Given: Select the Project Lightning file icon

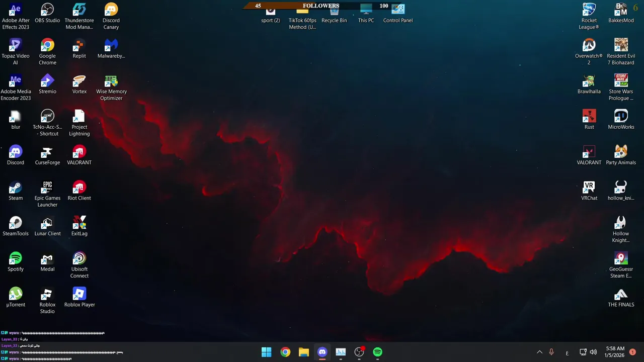Looking at the screenshot, I should (x=79, y=123).
